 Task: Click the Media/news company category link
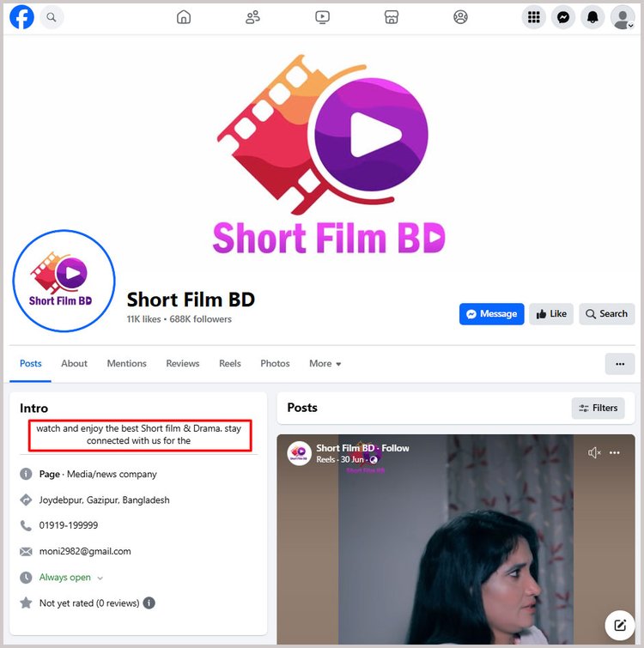point(112,475)
